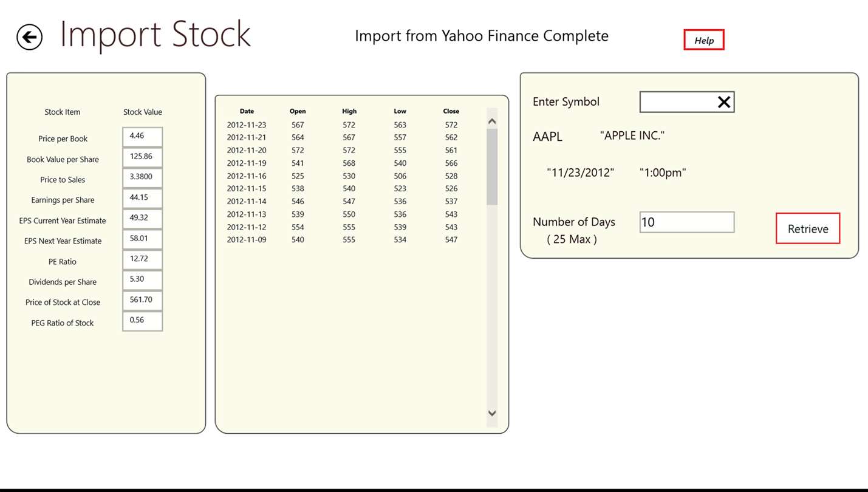
Task: Select the 2012-11-23 price row
Action: [343, 125]
